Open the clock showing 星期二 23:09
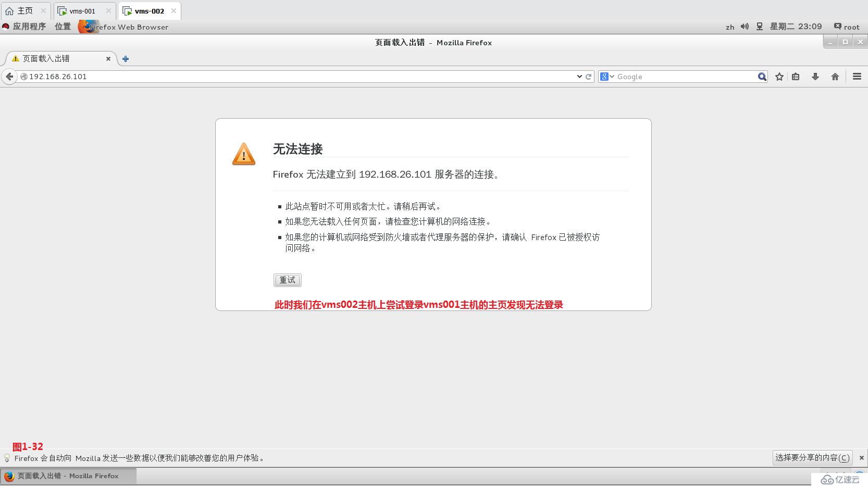868x486 pixels. point(796,27)
